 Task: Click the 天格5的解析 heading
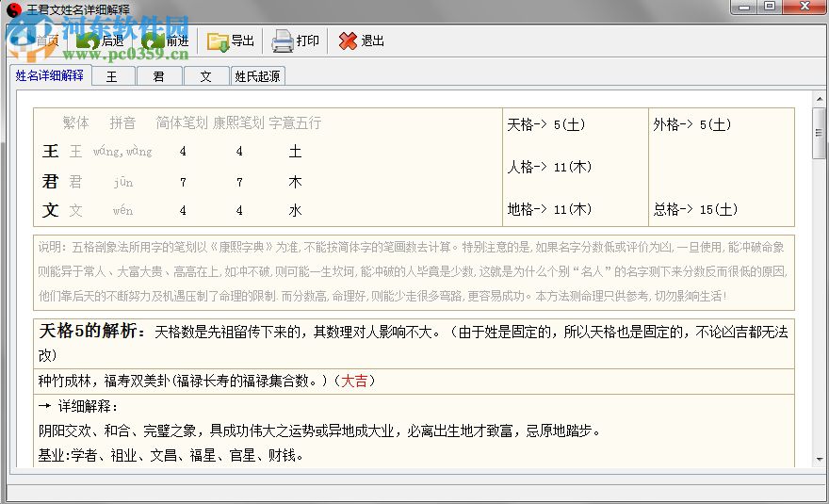click(92, 331)
